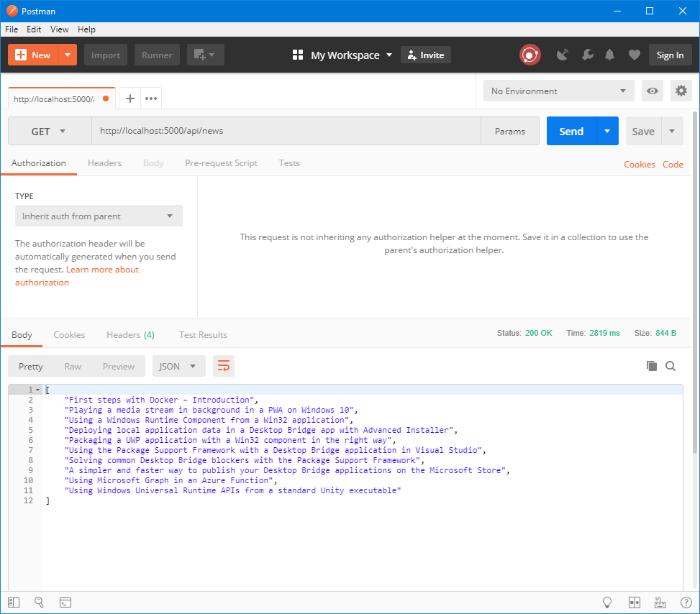
Task: Select the Pretty response view
Action: pos(31,367)
